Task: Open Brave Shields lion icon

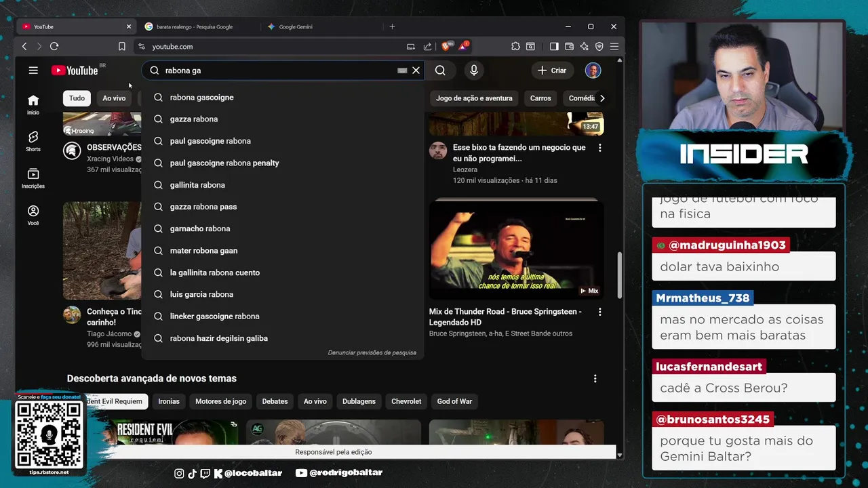Action: point(446,46)
